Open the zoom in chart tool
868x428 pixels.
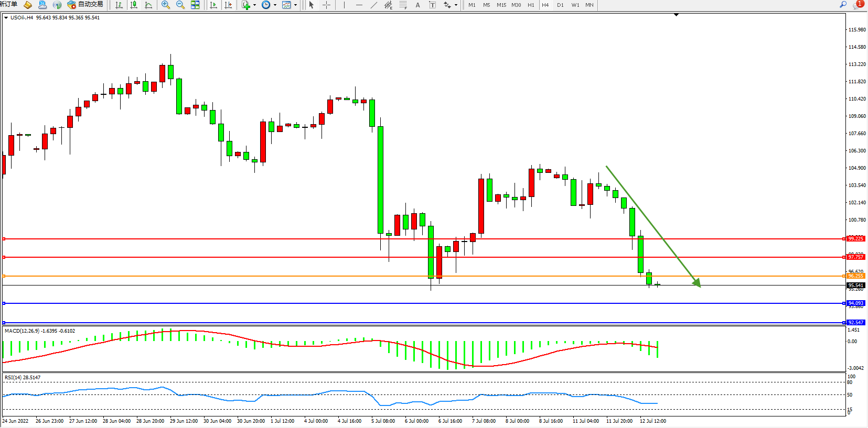pyautogui.click(x=166, y=5)
